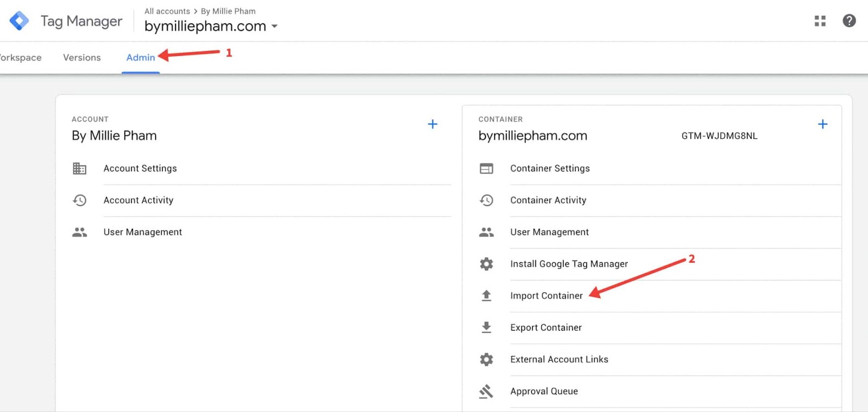Image resolution: width=868 pixels, height=412 pixels.
Task: Click the Export Container download icon
Action: click(487, 327)
